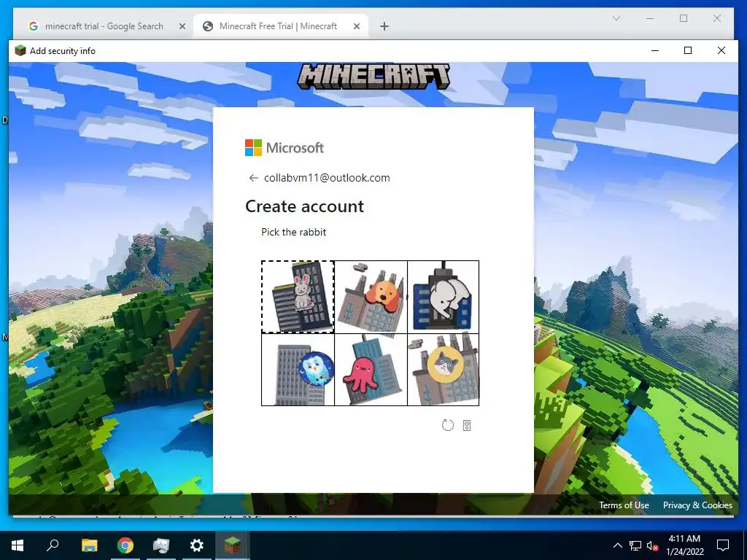Image resolution: width=747 pixels, height=560 pixels.
Task: Switch to the audio captcha challenge
Action: click(x=467, y=426)
